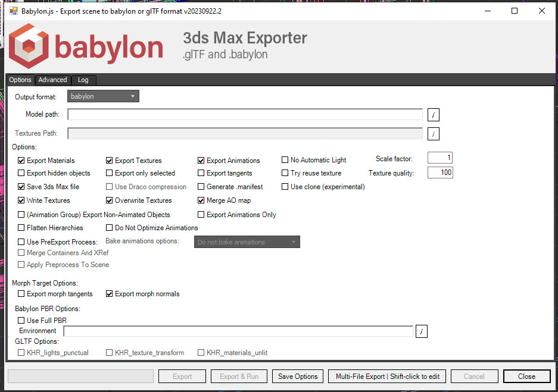Click the info icon next to Model path

[433, 114]
